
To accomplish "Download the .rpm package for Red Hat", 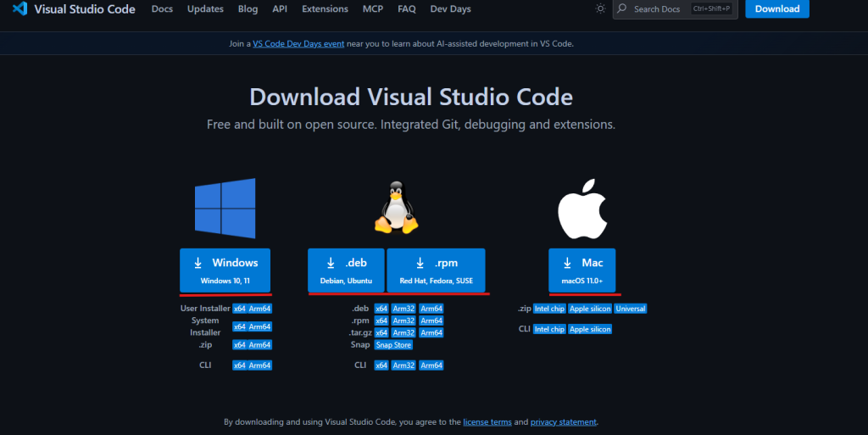I will click(x=436, y=270).
